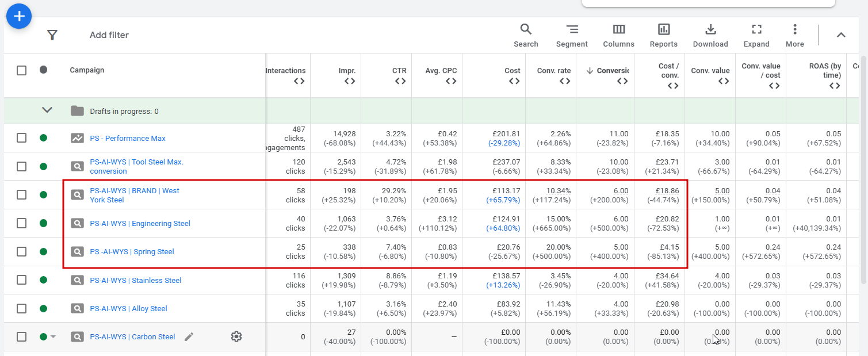The height and width of the screenshot is (356, 868).
Task: Sort by CTR column header
Action: tap(400, 71)
